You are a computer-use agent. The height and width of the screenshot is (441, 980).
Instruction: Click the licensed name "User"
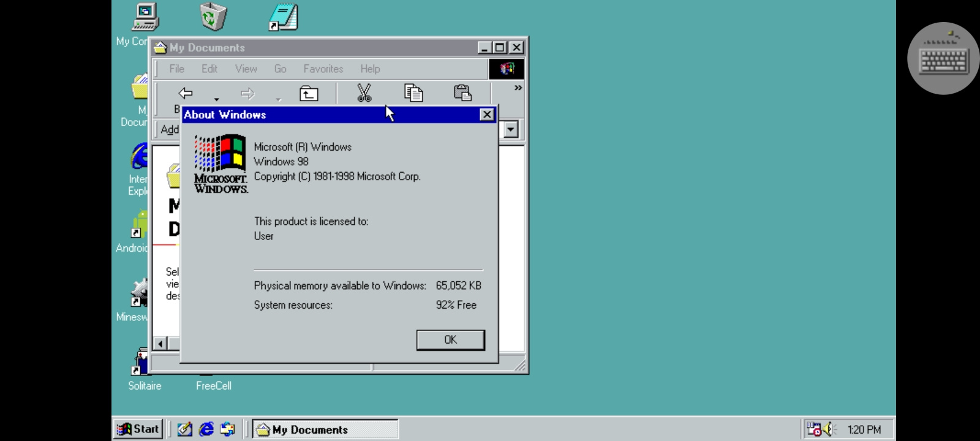point(264,236)
